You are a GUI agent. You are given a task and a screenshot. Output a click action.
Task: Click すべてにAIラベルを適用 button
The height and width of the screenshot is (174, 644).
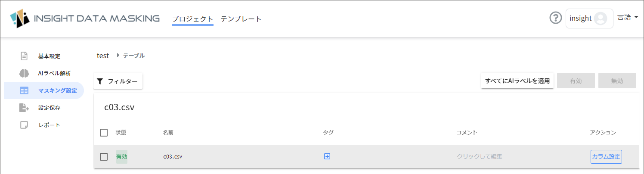point(517,81)
